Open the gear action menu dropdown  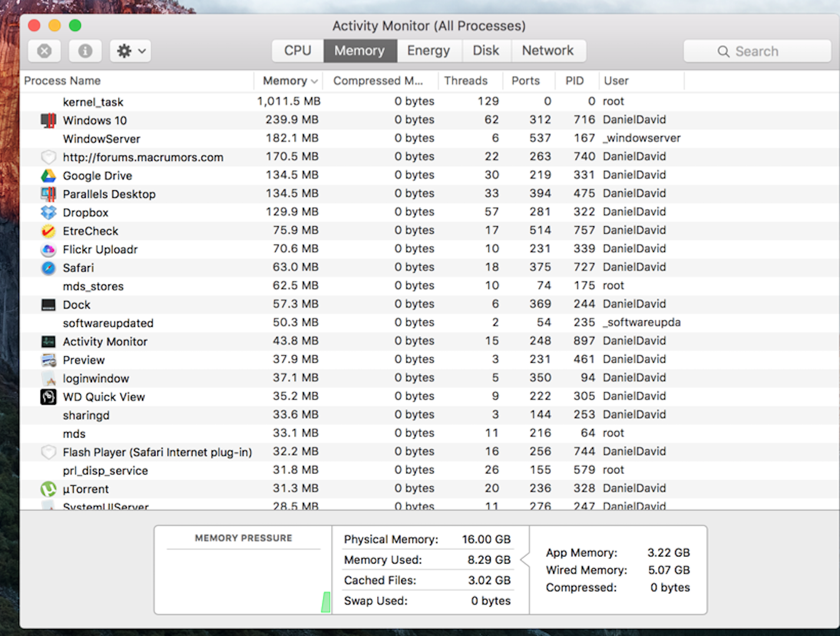point(131,51)
